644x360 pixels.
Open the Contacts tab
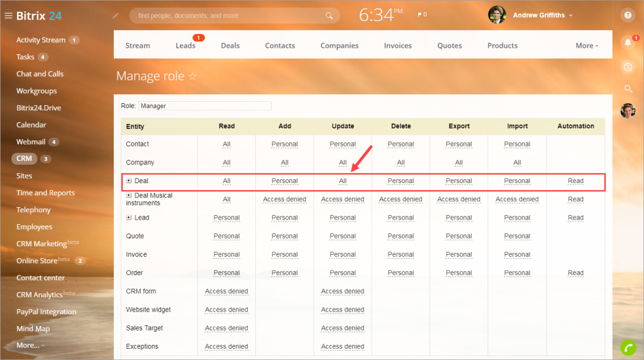point(280,45)
